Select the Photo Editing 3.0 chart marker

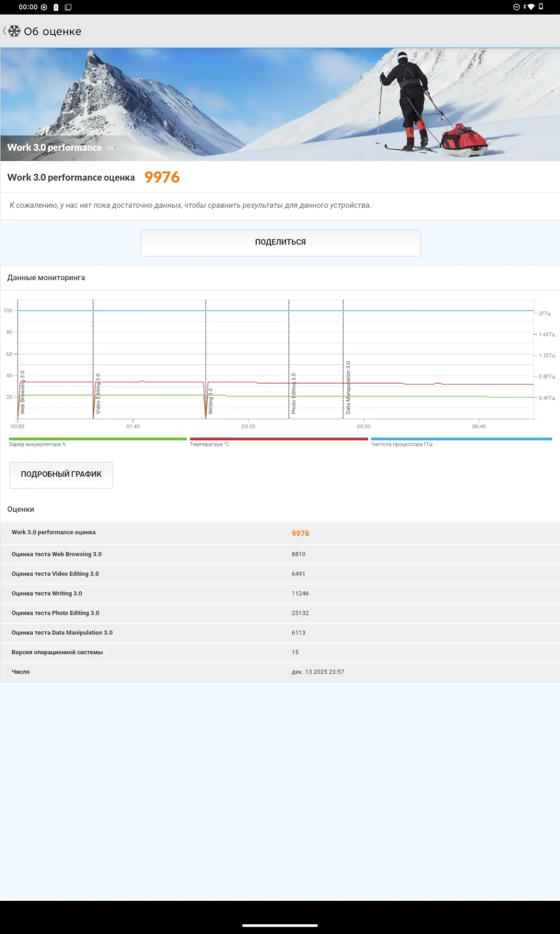coord(294,394)
